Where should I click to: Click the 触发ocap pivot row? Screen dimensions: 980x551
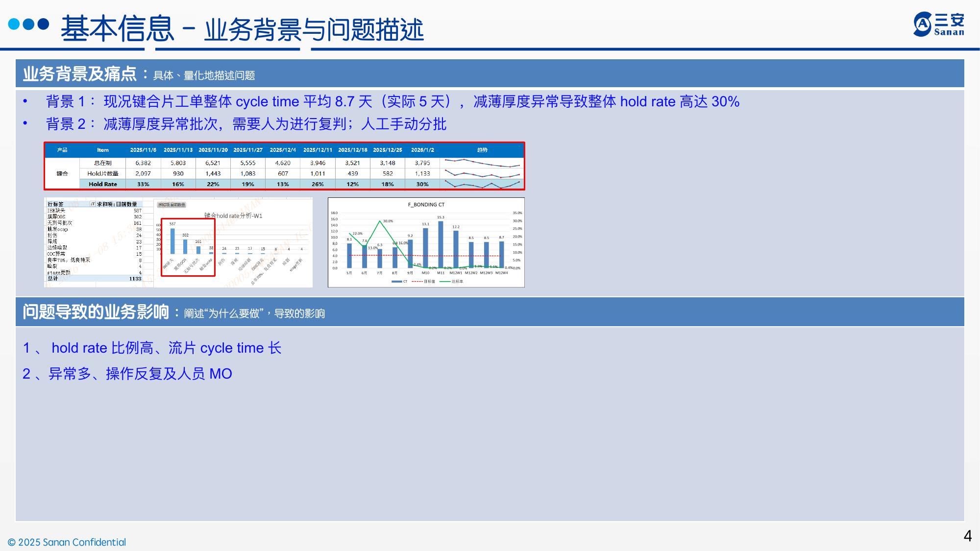point(94,229)
